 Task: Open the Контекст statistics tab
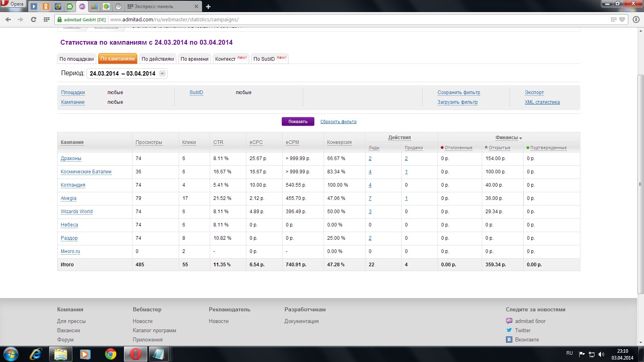coord(231,59)
